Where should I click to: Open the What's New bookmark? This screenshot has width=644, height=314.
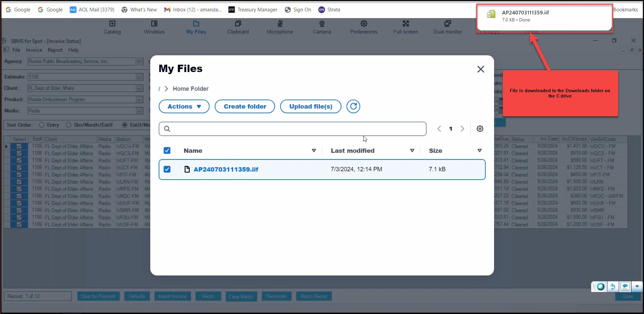pyautogui.click(x=139, y=10)
